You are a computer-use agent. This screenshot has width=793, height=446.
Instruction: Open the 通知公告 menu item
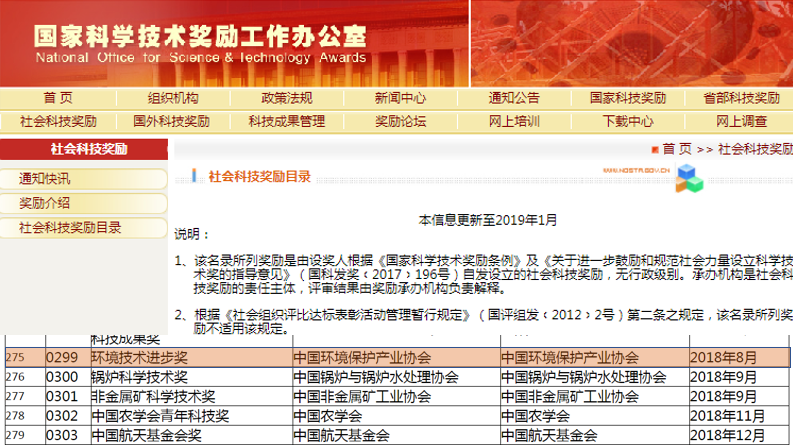(x=514, y=98)
